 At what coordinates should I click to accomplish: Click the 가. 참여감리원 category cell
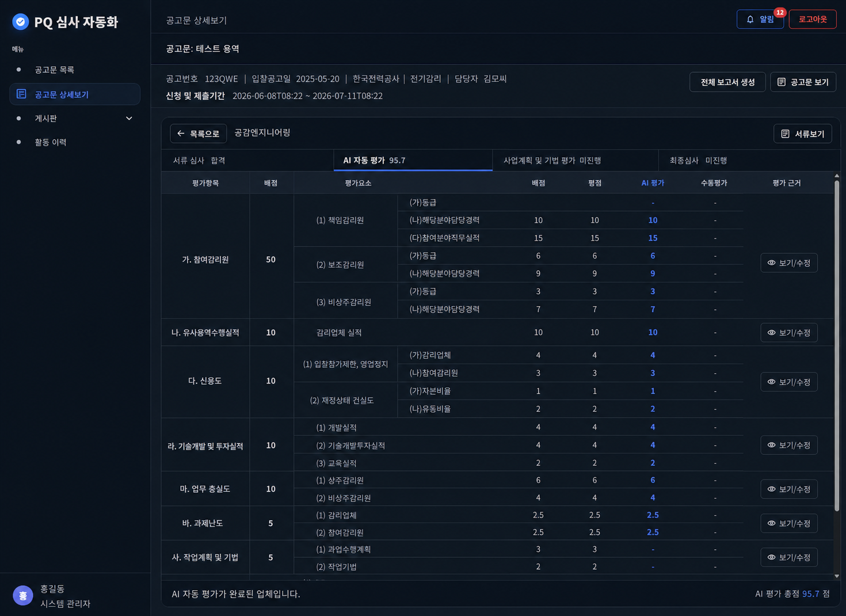click(x=205, y=260)
